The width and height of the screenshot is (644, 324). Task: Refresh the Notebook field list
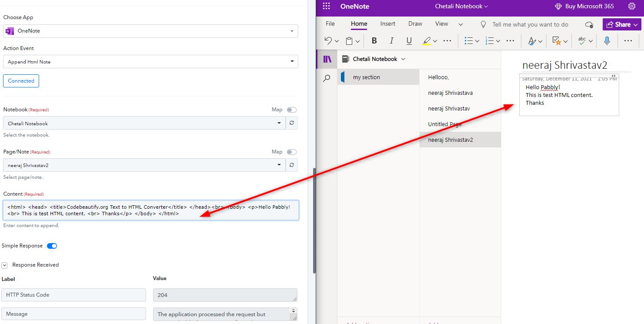coord(292,123)
